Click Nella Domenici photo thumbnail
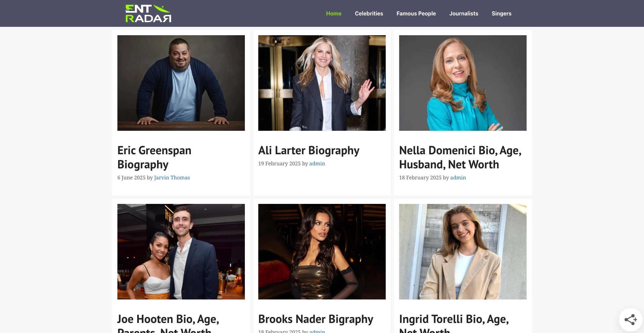This screenshot has width=644, height=333. 463,83
